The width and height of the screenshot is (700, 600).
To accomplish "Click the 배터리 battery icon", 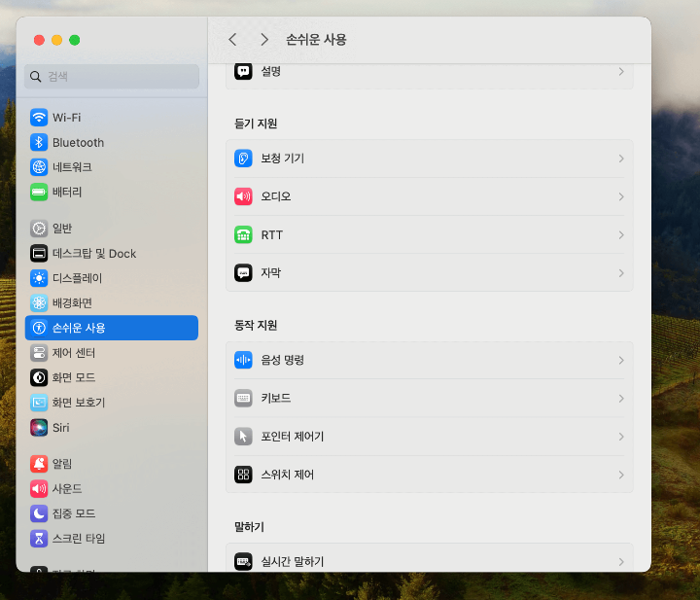I will (x=39, y=192).
